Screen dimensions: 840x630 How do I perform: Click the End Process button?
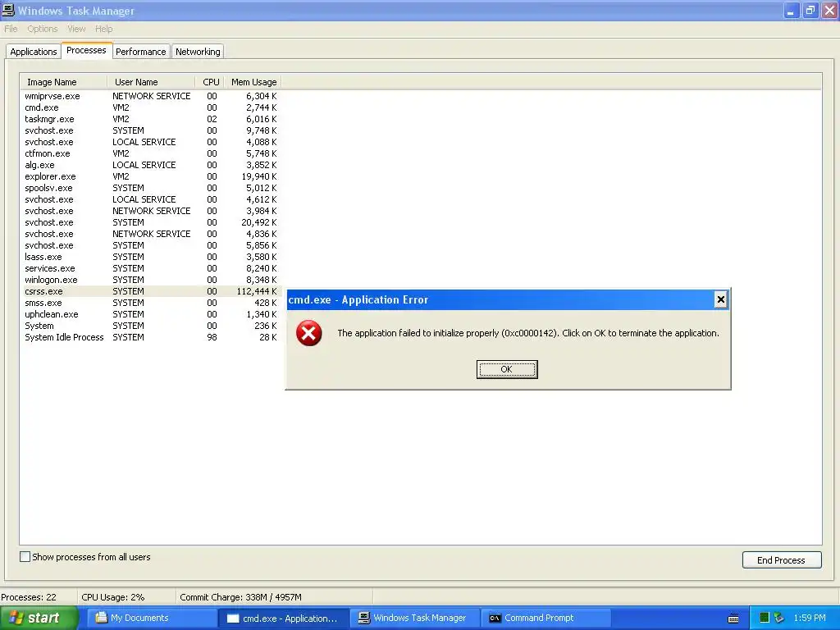tap(782, 559)
